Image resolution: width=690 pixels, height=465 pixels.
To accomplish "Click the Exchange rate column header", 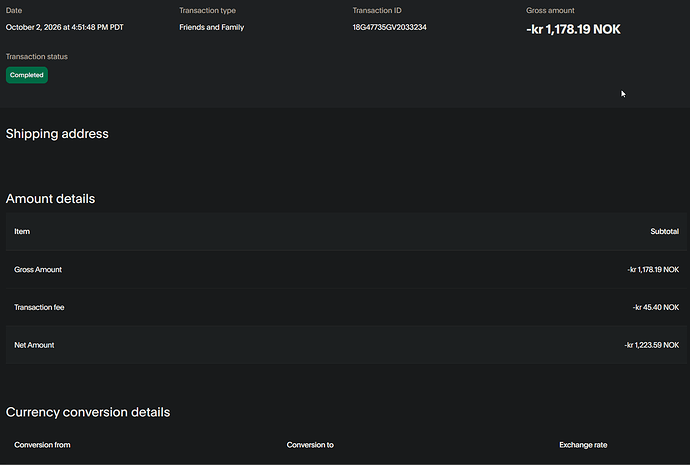I will click(x=583, y=445).
